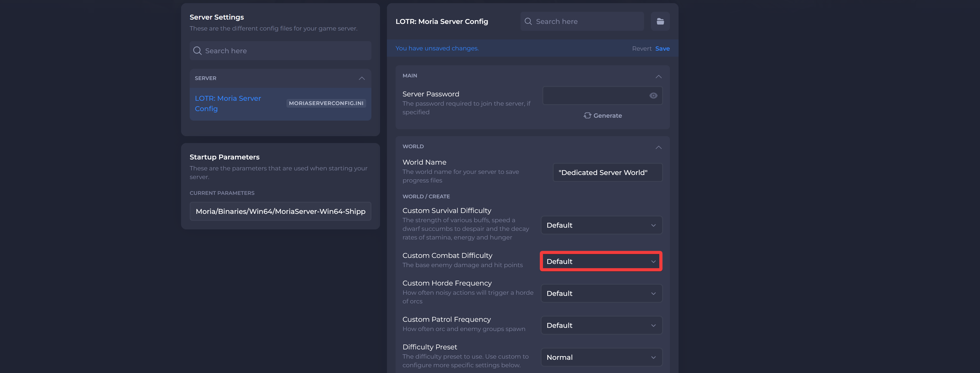This screenshot has height=373, width=980.
Task: Click the current startup parameters field
Action: (x=280, y=211)
